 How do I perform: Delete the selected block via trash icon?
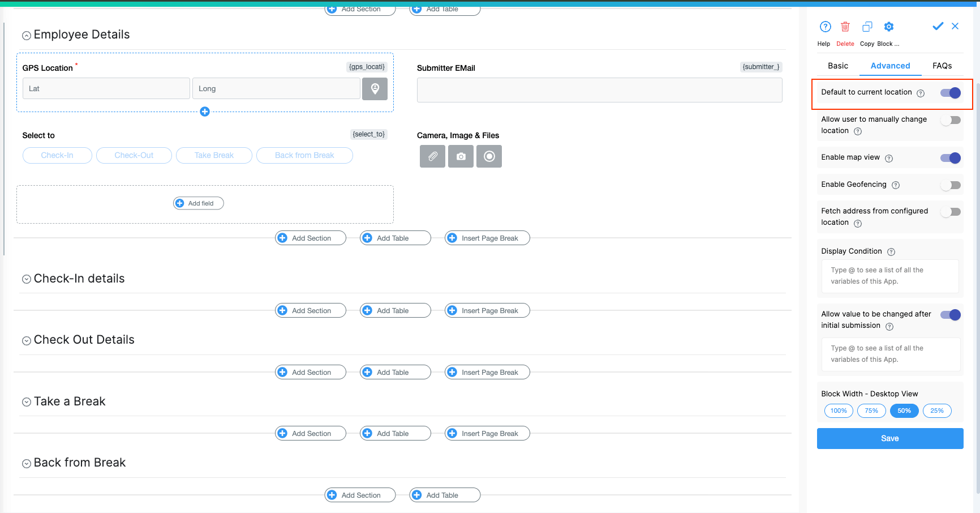tap(845, 26)
